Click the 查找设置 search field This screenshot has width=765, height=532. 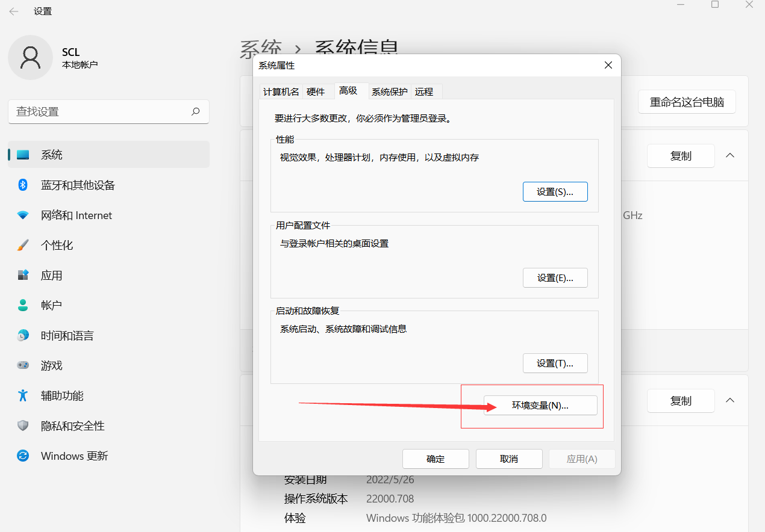pos(108,111)
